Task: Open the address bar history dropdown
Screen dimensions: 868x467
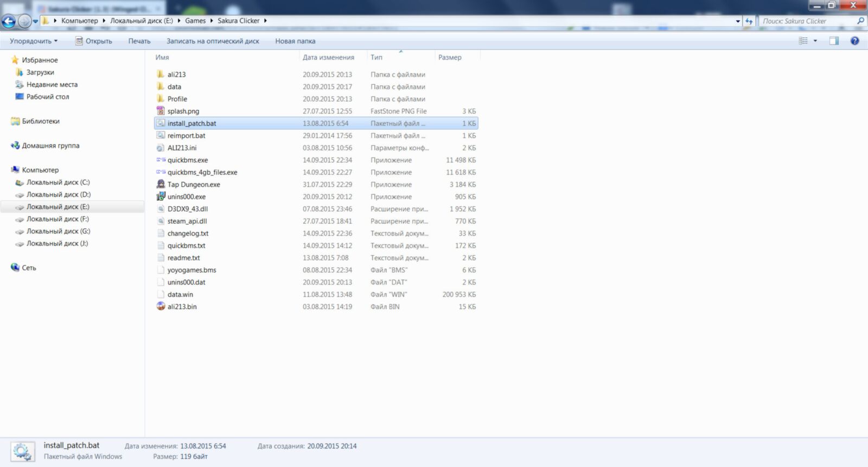Action: click(x=738, y=21)
